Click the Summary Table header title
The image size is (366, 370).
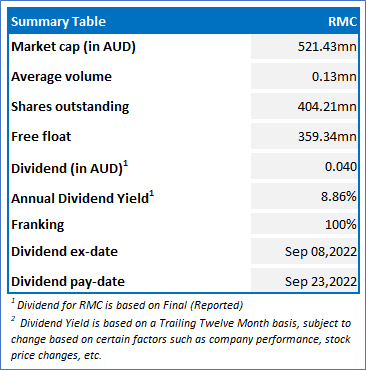[x=58, y=22]
